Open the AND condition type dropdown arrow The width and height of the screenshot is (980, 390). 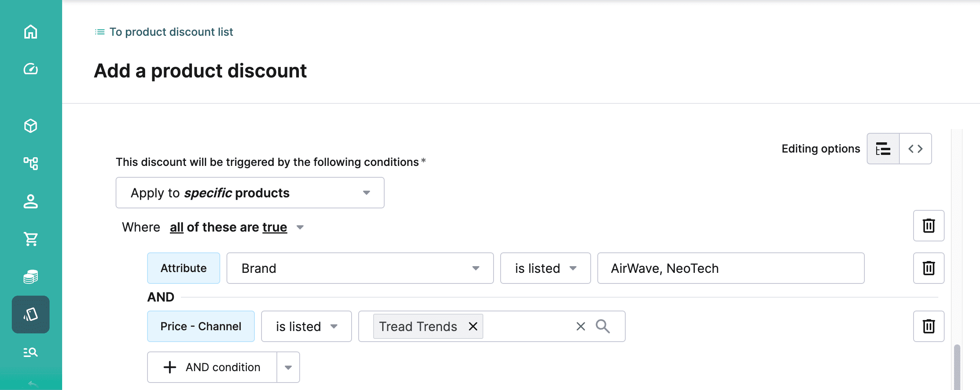pyautogui.click(x=288, y=367)
